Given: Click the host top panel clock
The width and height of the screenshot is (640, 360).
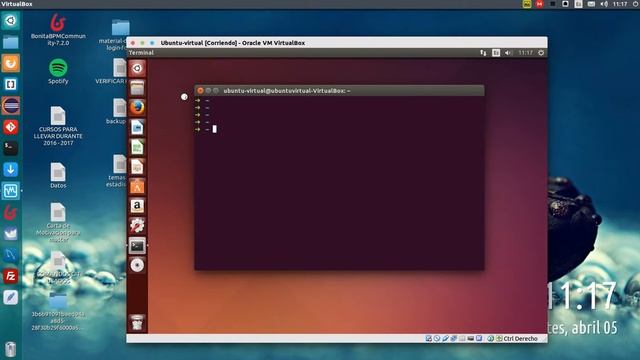Looking at the screenshot, I should click(x=620, y=4).
